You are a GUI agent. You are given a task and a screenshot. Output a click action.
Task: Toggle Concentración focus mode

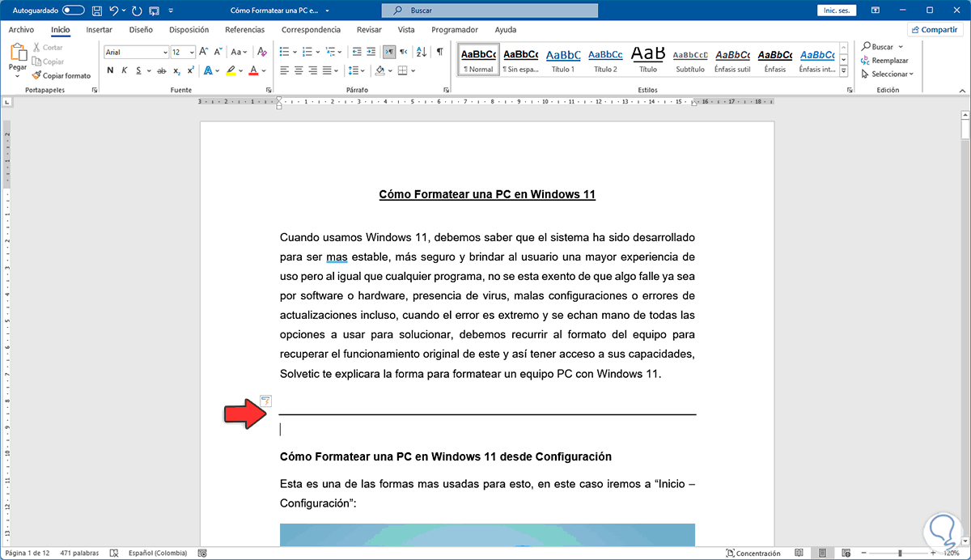pyautogui.click(x=753, y=554)
